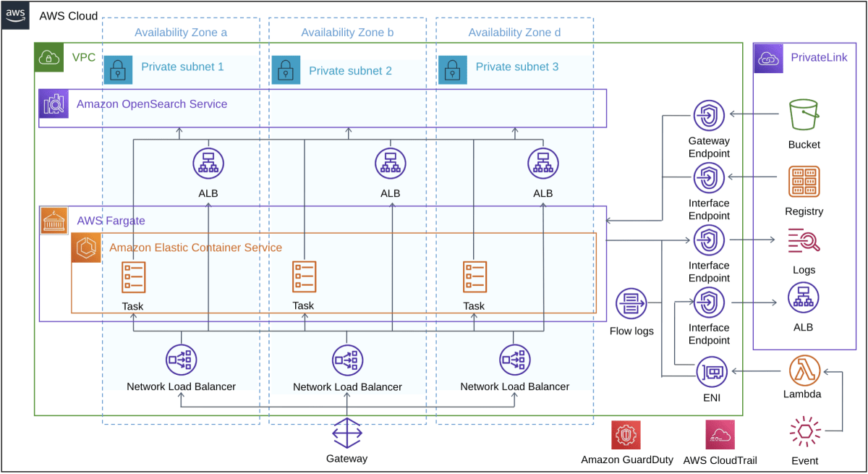Image resolution: width=868 pixels, height=474 pixels.
Task: Select the Amazon Elastic Container Service icon
Action: click(86, 247)
